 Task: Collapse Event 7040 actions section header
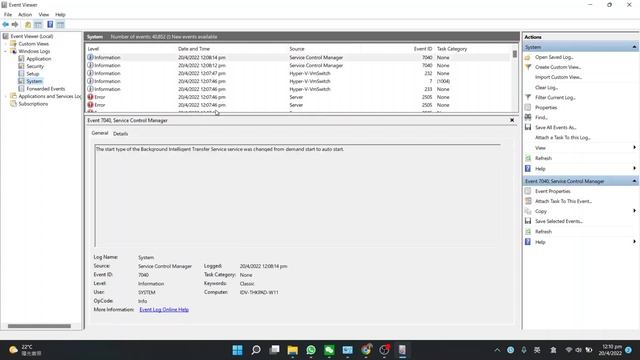(x=634, y=181)
